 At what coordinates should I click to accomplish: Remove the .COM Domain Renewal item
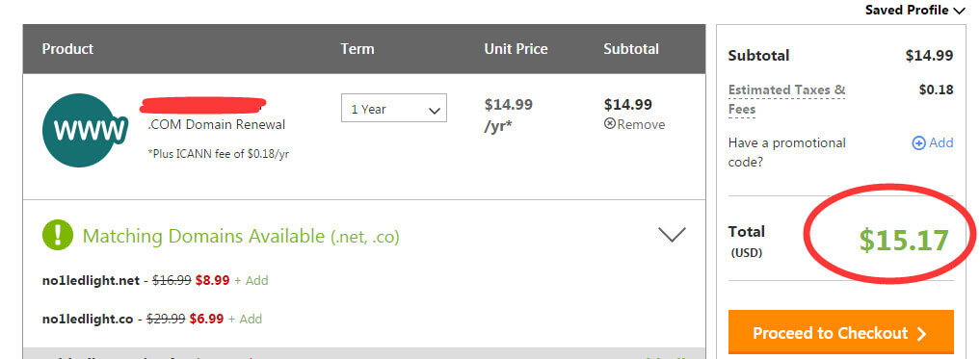tap(634, 124)
